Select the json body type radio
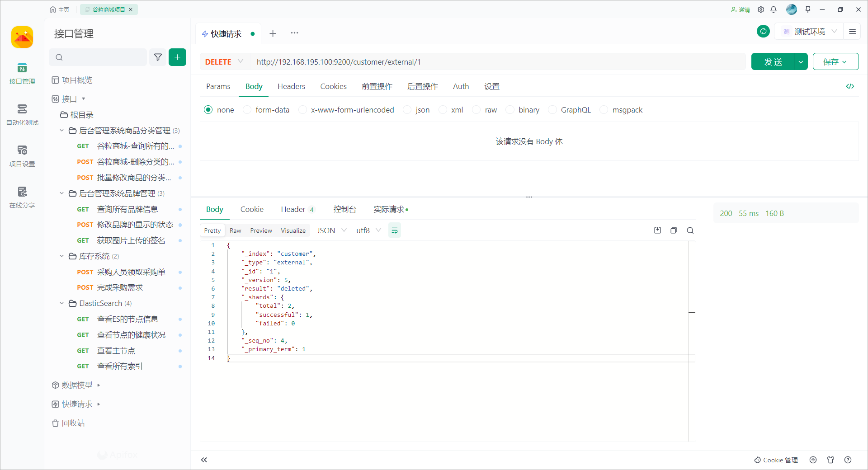Image resolution: width=868 pixels, height=470 pixels. tap(407, 110)
